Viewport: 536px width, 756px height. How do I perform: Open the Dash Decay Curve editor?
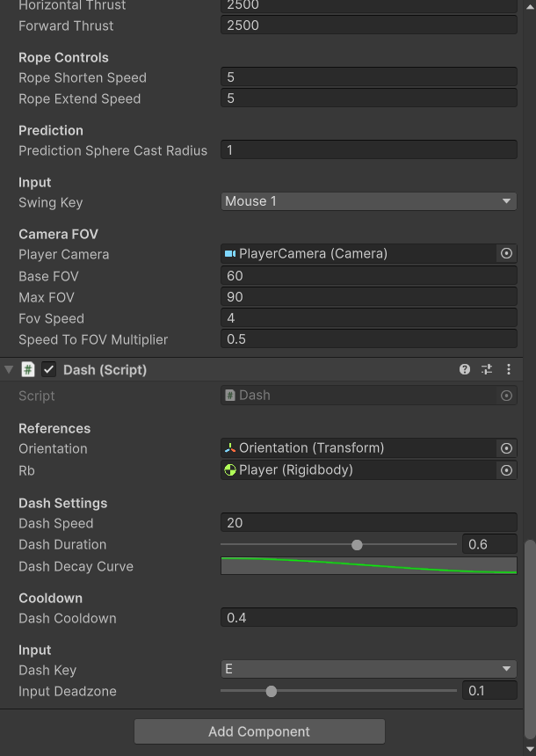coord(368,566)
